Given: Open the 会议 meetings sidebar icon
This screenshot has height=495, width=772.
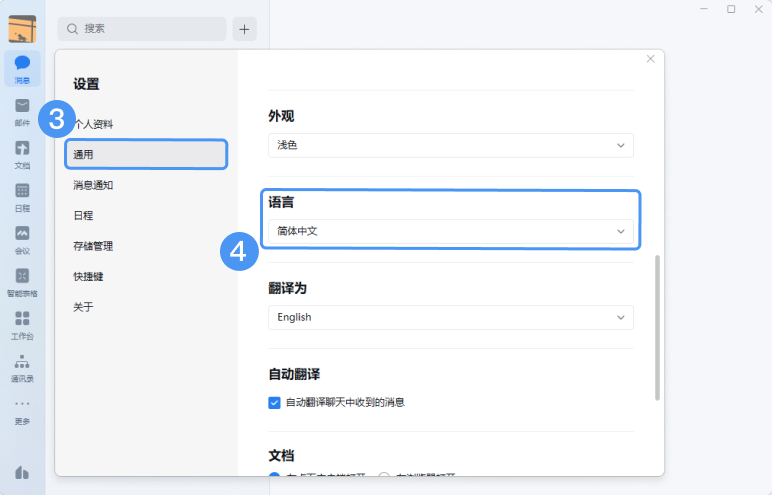Looking at the screenshot, I should (x=22, y=238).
